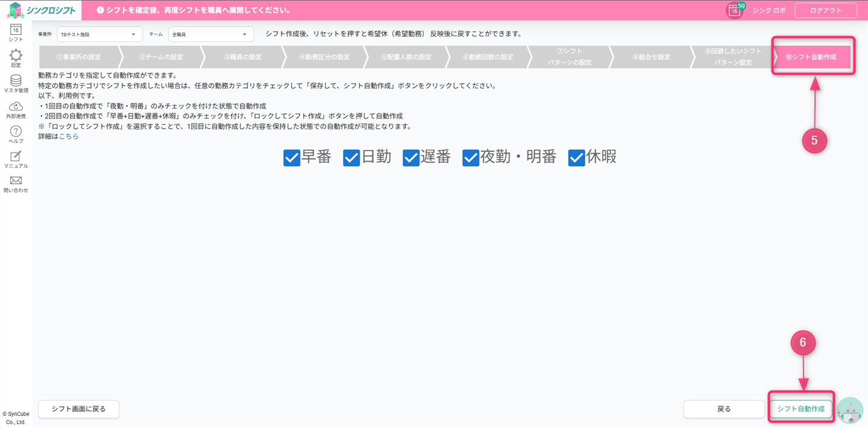
Task: Click the ログアウト button
Action: 825,10
